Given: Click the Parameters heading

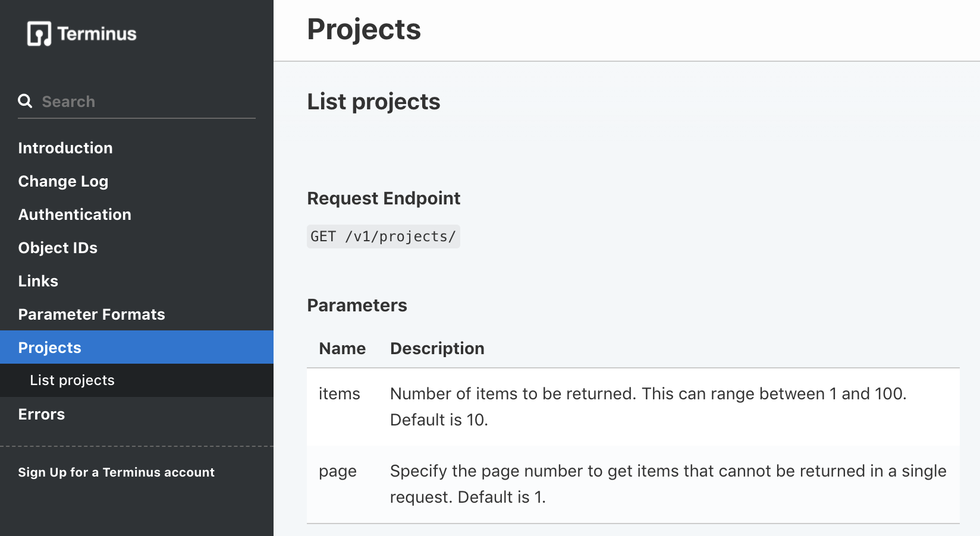Looking at the screenshot, I should pyautogui.click(x=357, y=305).
